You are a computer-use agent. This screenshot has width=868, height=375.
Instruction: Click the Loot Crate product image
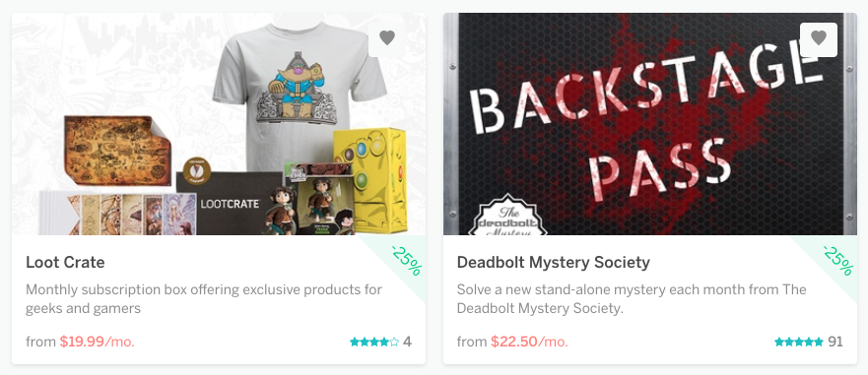coord(219,124)
